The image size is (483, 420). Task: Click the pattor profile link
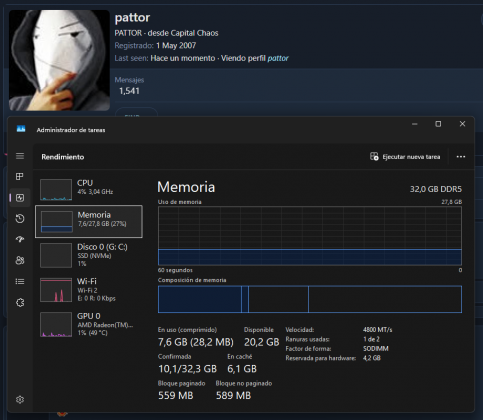pyautogui.click(x=278, y=58)
